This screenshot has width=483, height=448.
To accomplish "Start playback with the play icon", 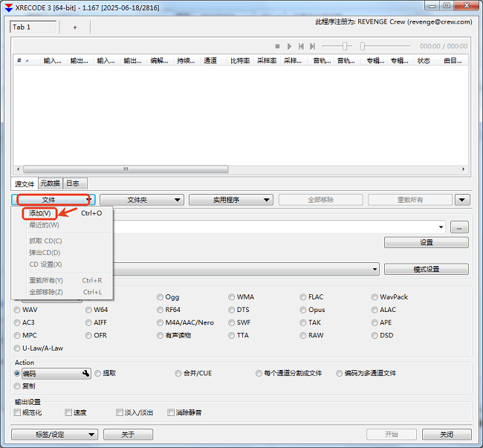I will [x=289, y=46].
